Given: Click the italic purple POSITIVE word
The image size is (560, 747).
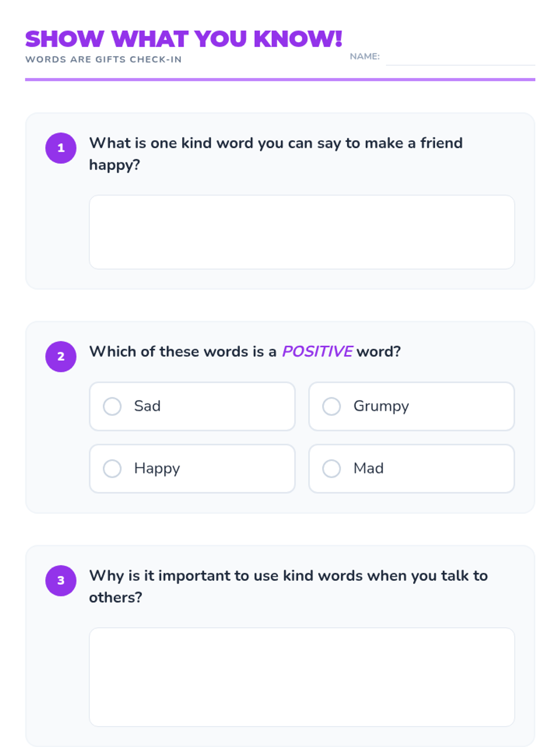Looking at the screenshot, I should (317, 352).
